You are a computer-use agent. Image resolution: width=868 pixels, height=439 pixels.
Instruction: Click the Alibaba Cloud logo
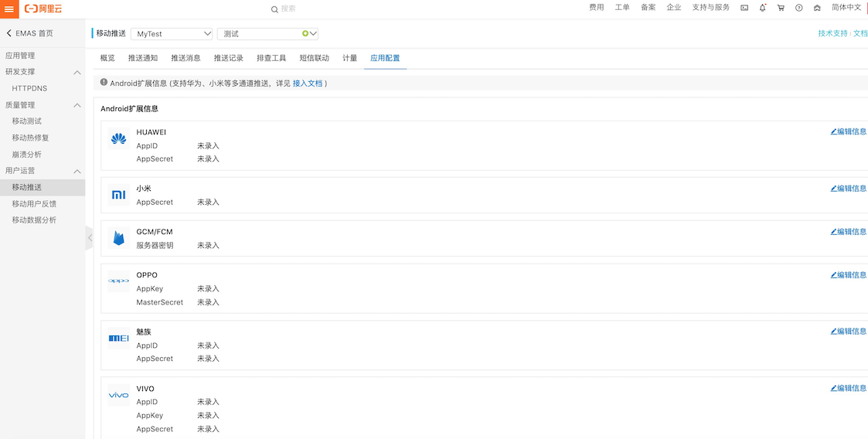click(x=43, y=9)
